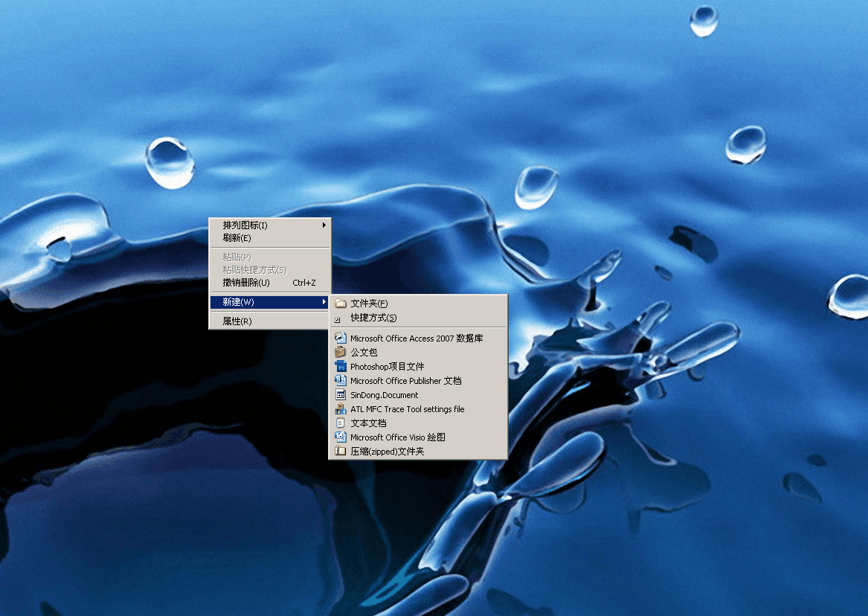
Task: Open the 排列图标(I) menu entry
Action: pyautogui.click(x=270, y=225)
